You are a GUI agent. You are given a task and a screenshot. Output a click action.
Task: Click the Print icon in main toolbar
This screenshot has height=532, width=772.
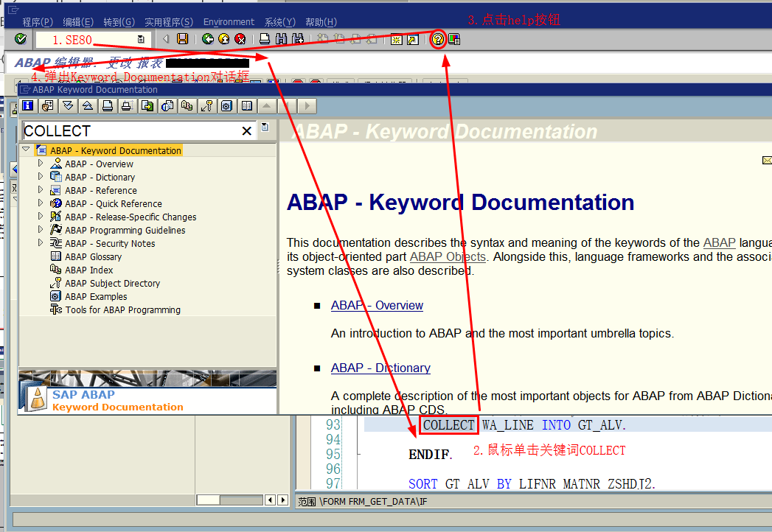(265, 39)
